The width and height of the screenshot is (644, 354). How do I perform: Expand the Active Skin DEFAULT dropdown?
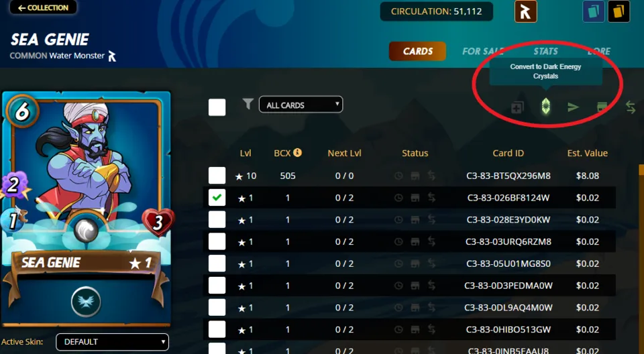click(112, 342)
